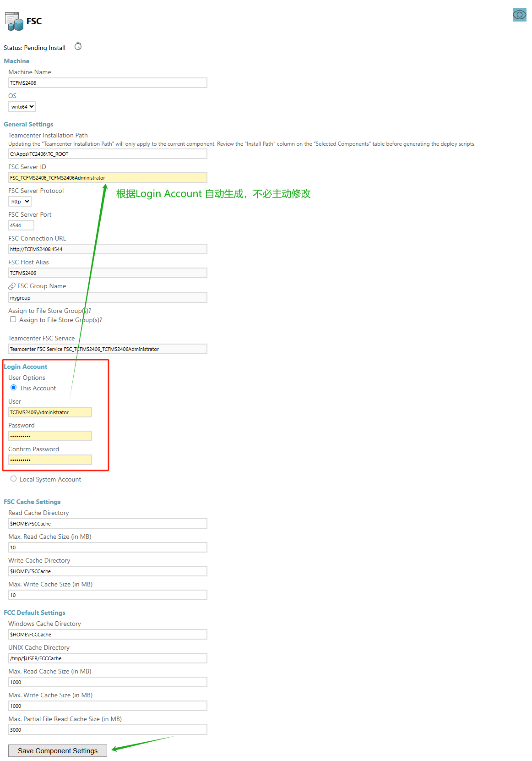The height and width of the screenshot is (761, 532).
Task: Click the FSC page title text
Action: point(34,21)
